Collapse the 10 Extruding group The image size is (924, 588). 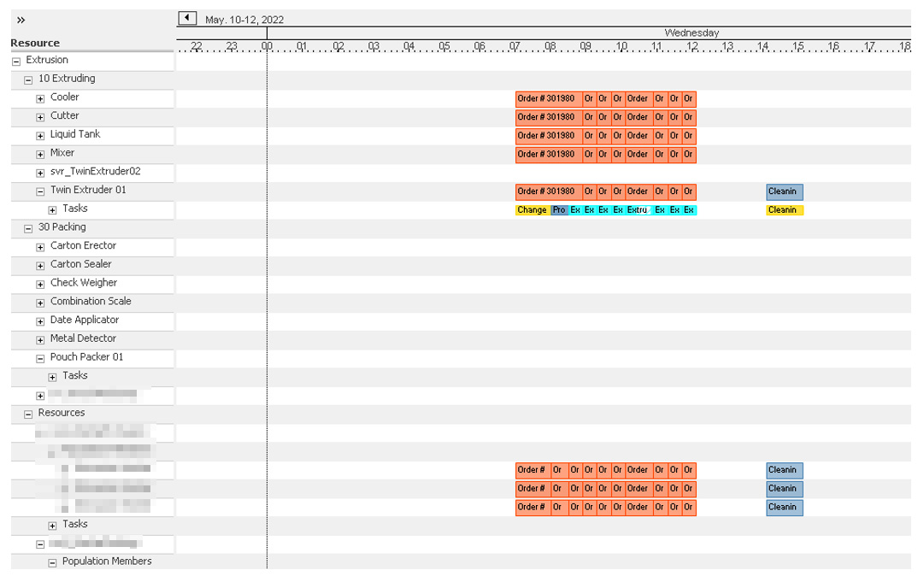coord(28,79)
